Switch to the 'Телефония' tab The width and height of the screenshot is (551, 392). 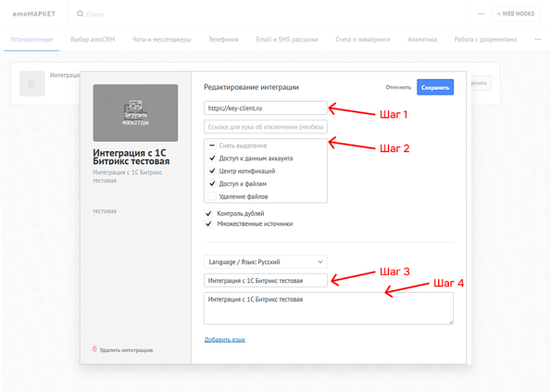click(x=223, y=39)
